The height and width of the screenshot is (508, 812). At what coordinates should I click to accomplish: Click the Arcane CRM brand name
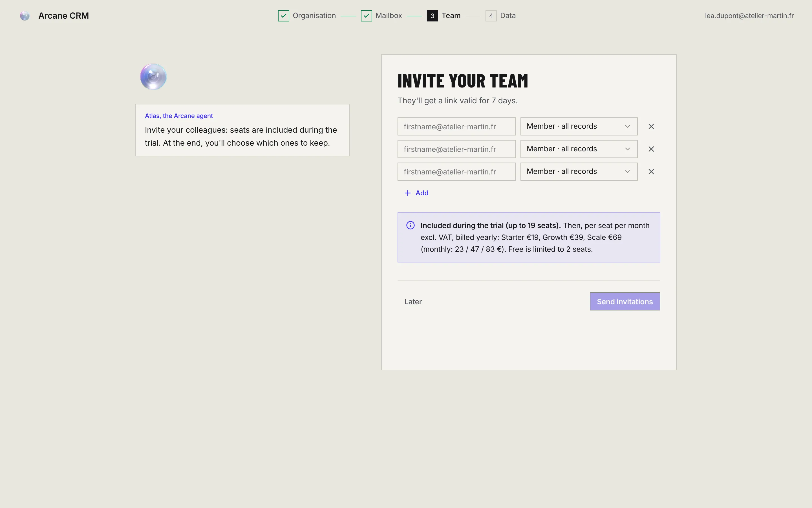pyautogui.click(x=63, y=16)
